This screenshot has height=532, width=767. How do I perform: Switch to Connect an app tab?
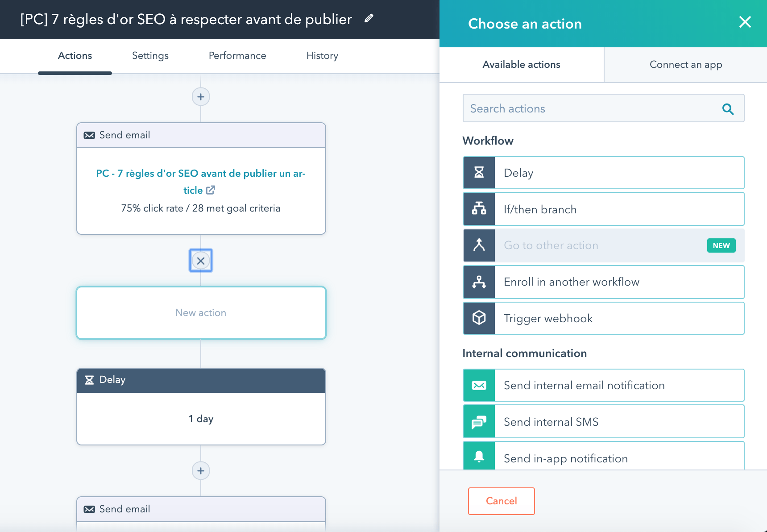(x=686, y=65)
